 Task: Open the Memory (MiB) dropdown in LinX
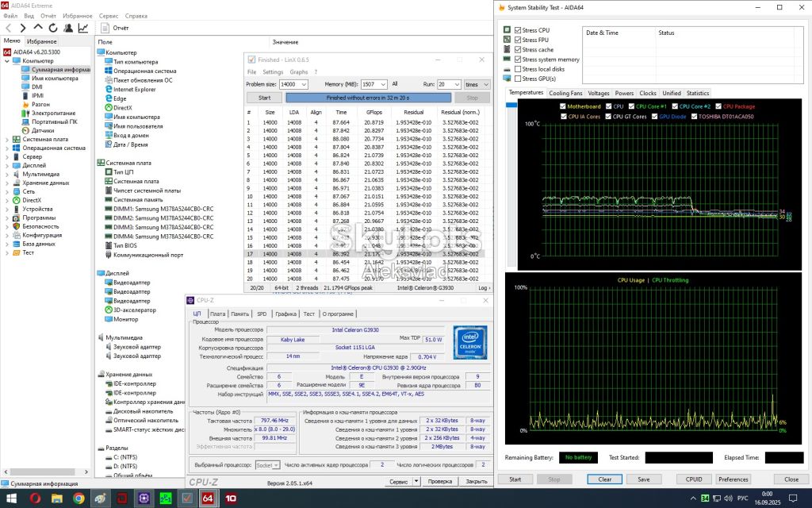point(383,84)
